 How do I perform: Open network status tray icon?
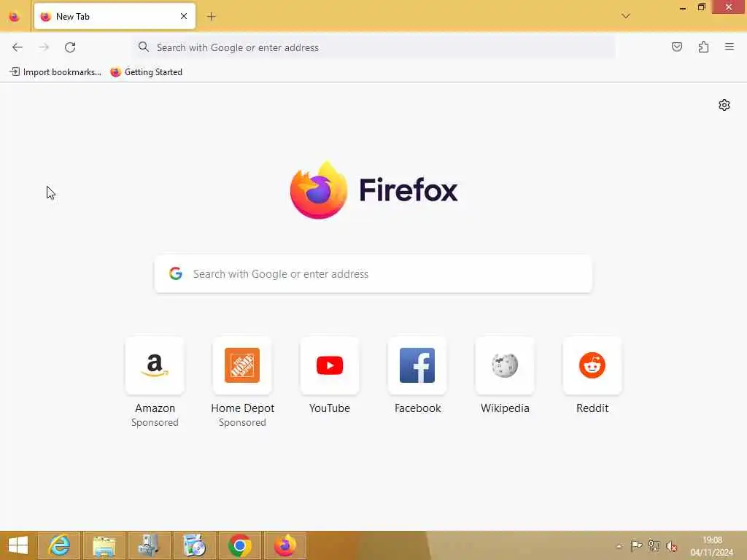654,545
